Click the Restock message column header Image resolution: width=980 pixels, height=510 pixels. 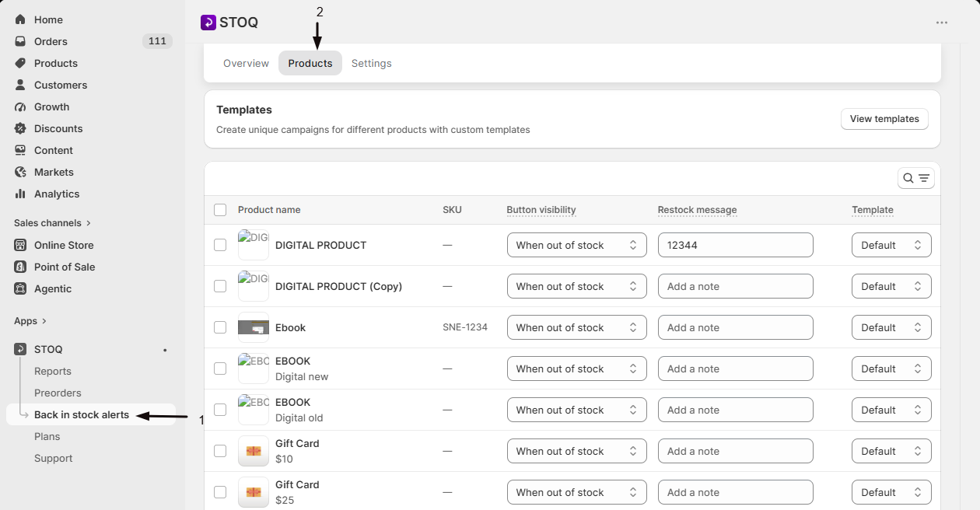click(x=697, y=210)
